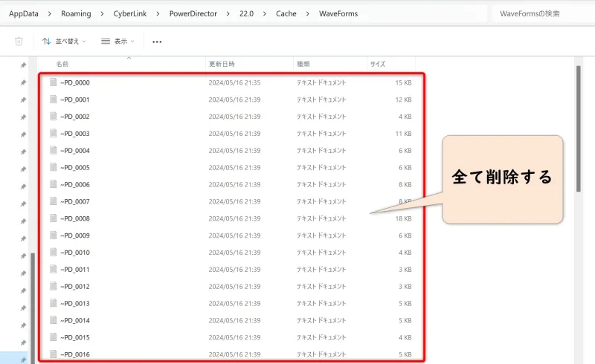This screenshot has width=595, height=364.
Task: Open the 表示 view menu
Action: (x=118, y=42)
